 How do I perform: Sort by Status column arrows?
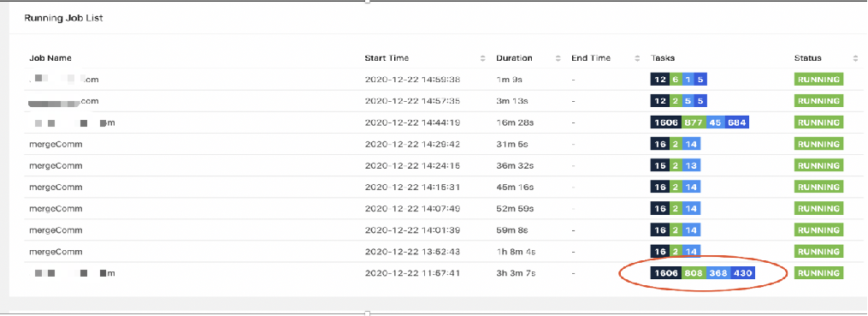(x=856, y=58)
